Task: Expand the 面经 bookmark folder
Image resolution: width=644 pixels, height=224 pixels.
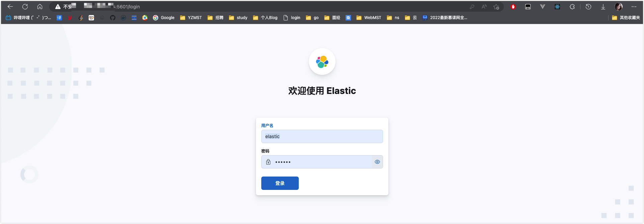Action: pos(332,18)
